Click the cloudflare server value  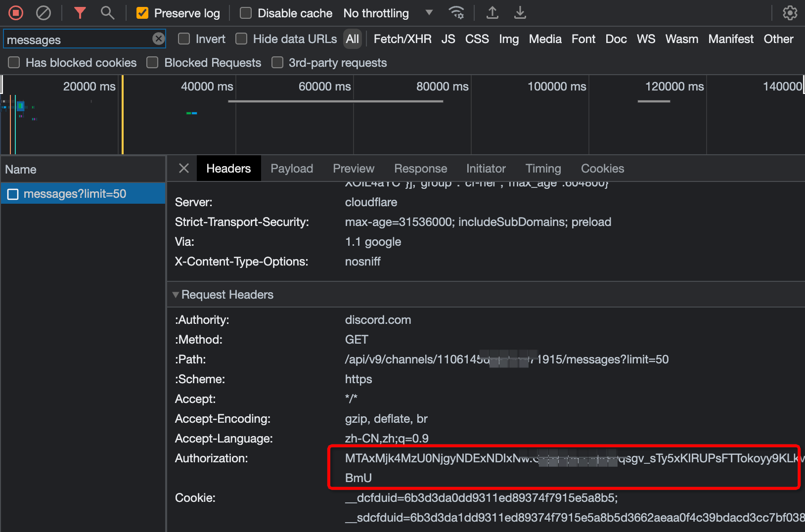[x=371, y=202]
